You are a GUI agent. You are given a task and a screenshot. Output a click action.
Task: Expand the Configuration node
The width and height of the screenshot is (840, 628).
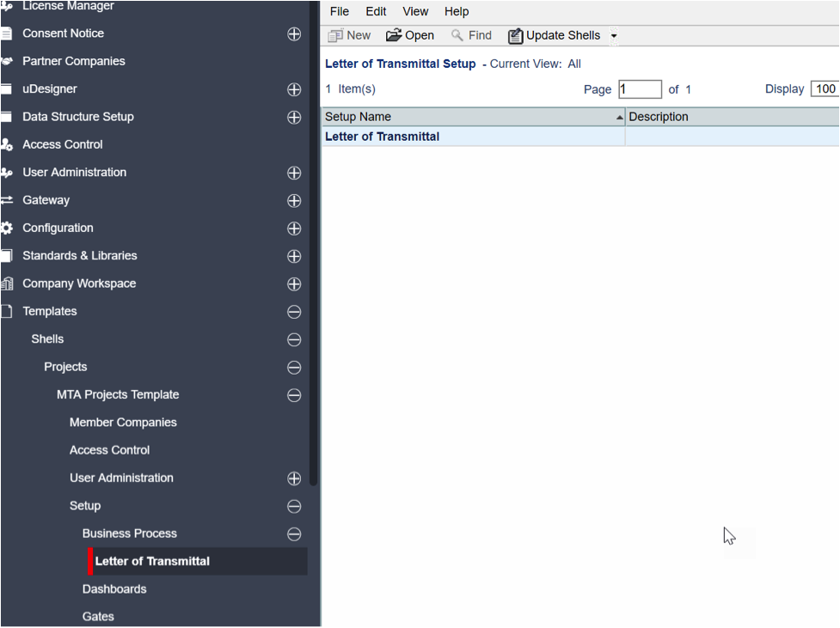point(294,229)
